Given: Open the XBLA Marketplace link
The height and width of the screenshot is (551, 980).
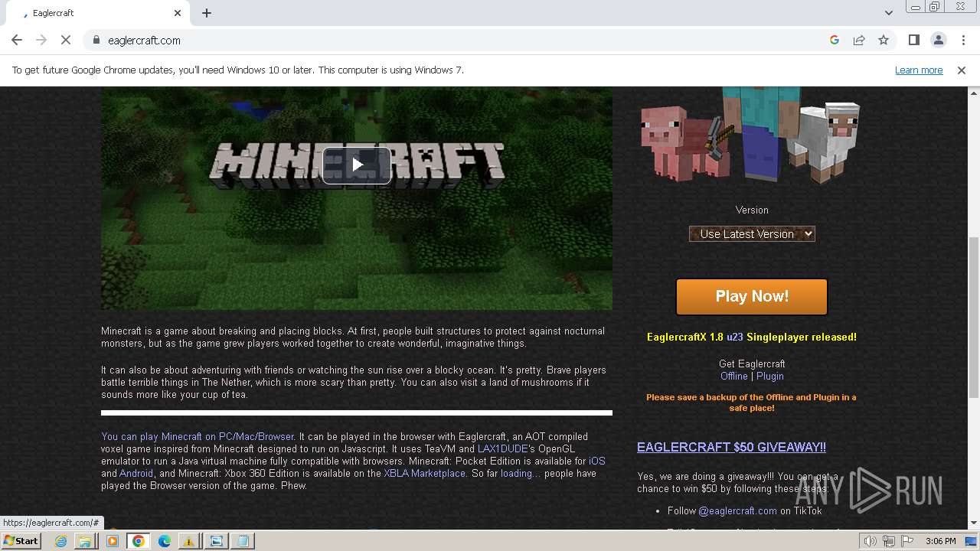Looking at the screenshot, I should pos(424,473).
